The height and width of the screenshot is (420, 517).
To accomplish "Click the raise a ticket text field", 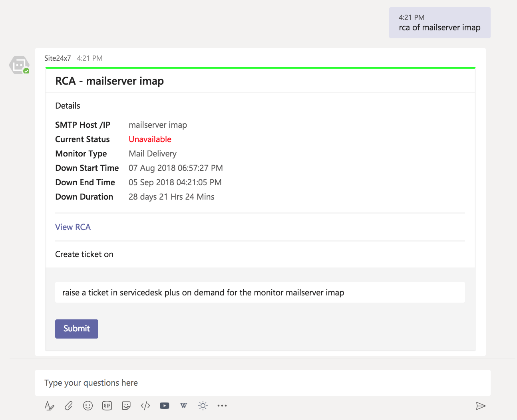I will pyautogui.click(x=260, y=293).
